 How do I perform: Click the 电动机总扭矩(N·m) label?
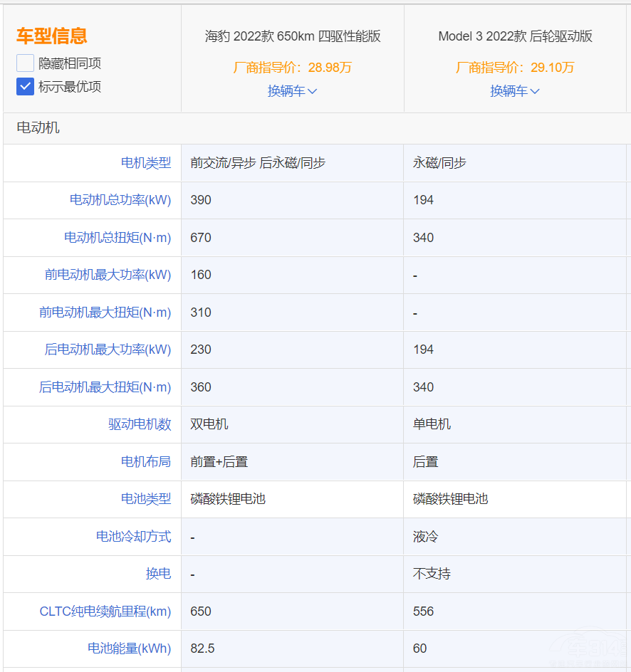pos(118,238)
